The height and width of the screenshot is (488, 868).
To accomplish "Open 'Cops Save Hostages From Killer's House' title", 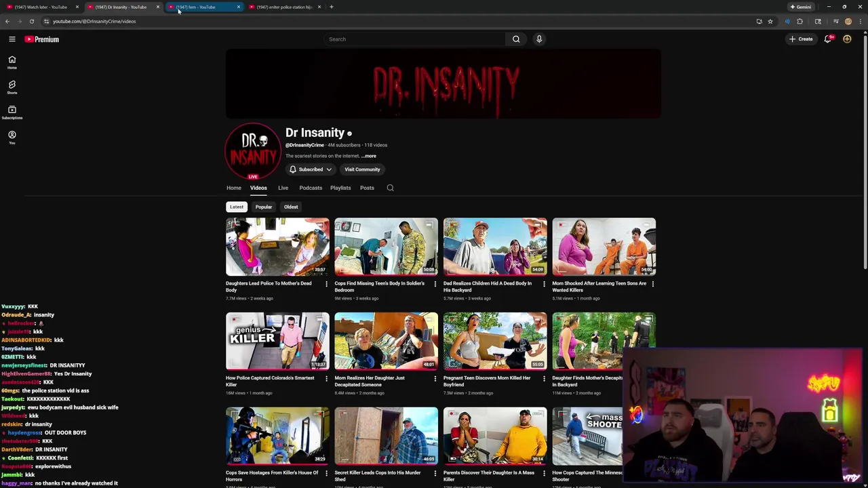I will tap(272, 476).
